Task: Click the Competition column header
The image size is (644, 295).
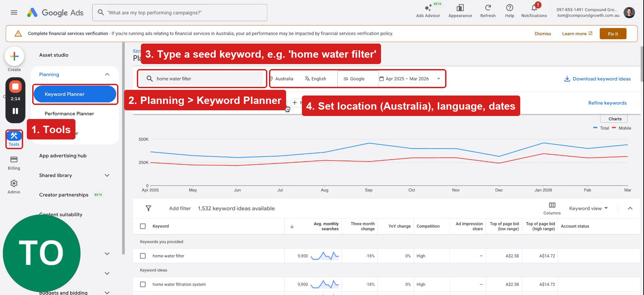Action: click(428, 226)
